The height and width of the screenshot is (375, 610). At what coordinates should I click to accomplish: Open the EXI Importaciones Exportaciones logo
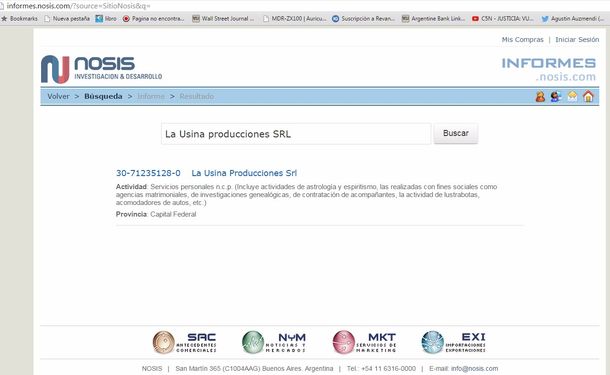(x=454, y=342)
